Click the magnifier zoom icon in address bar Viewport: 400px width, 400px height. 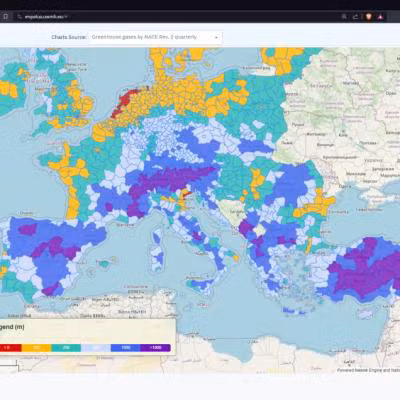344,16
